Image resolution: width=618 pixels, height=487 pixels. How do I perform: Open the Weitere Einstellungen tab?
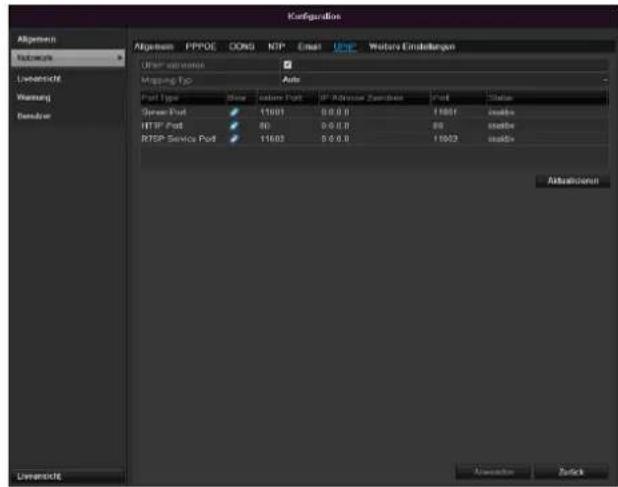(412, 47)
